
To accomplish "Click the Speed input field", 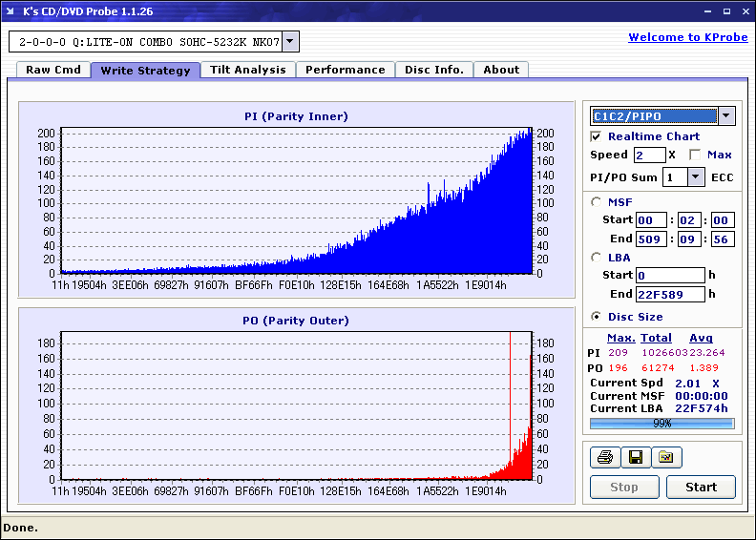I will (649, 156).
